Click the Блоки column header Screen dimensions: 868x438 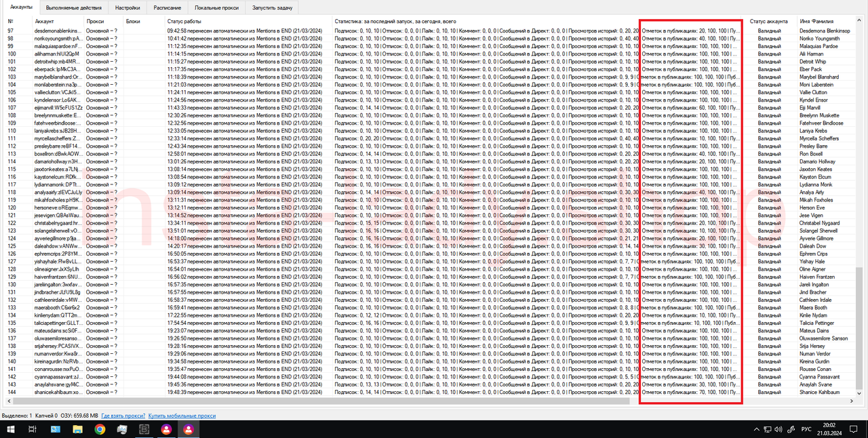(x=144, y=21)
